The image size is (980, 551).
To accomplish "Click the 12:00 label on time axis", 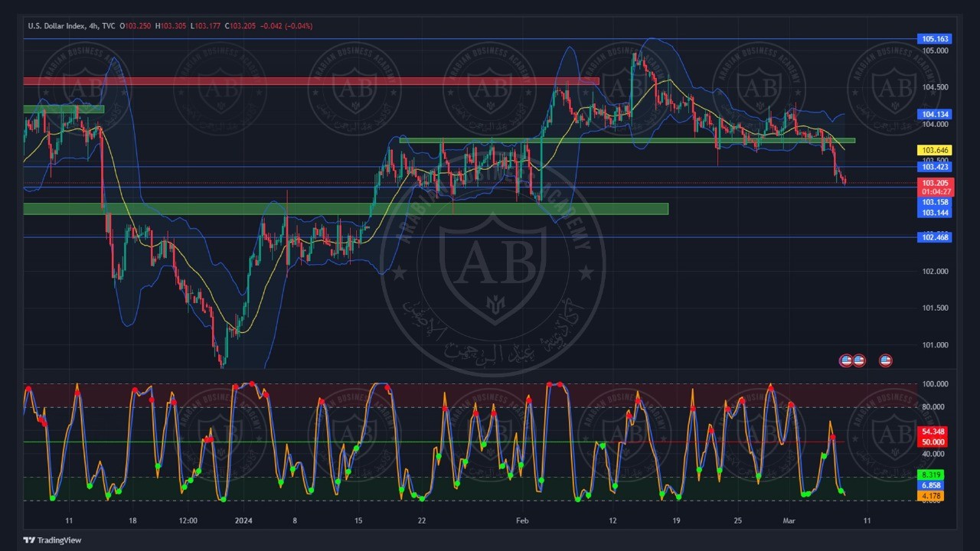I will (x=188, y=521).
